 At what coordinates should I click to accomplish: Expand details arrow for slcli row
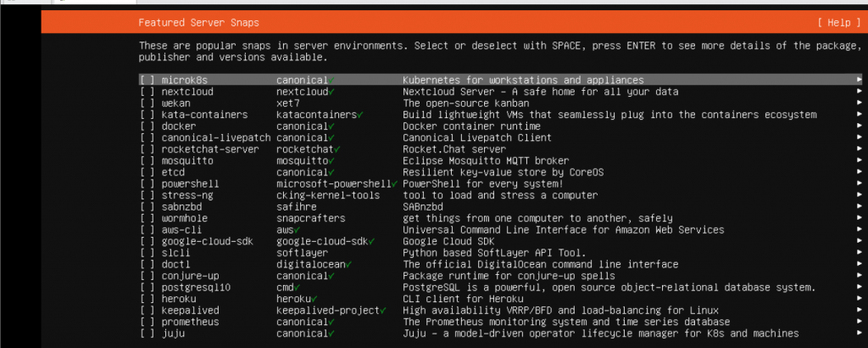pyautogui.click(x=860, y=253)
